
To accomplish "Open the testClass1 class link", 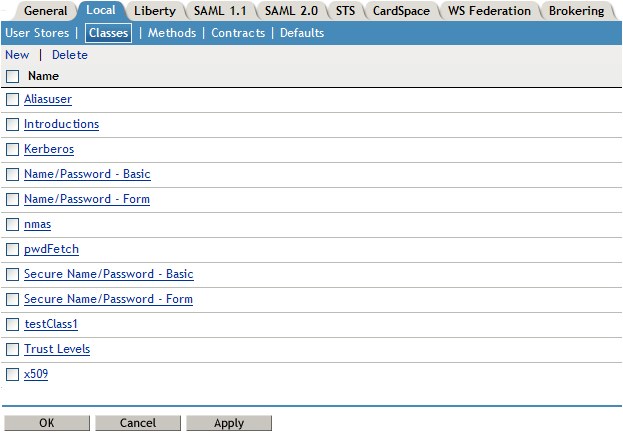I will (51, 324).
